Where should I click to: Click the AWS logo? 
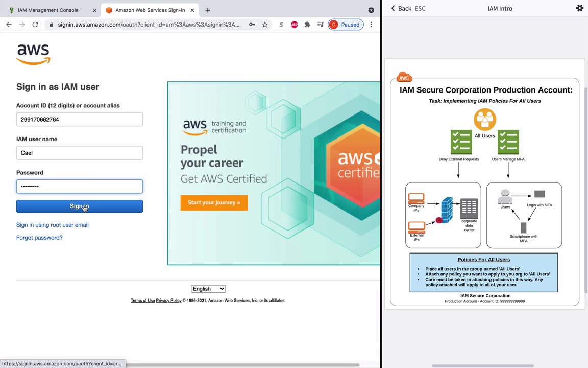point(33,55)
